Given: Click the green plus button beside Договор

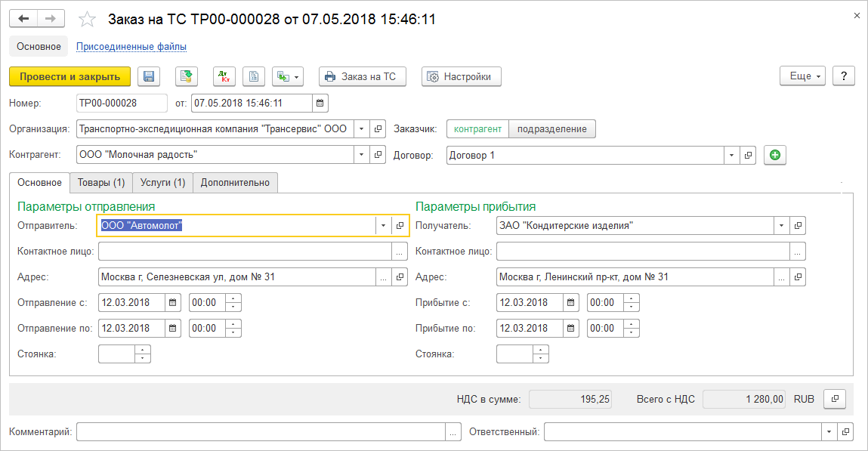Looking at the screenshot, I should 775,155.
